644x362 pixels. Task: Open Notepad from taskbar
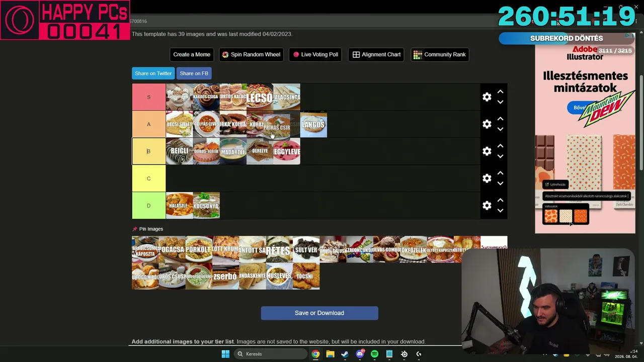tap(389, 354)
